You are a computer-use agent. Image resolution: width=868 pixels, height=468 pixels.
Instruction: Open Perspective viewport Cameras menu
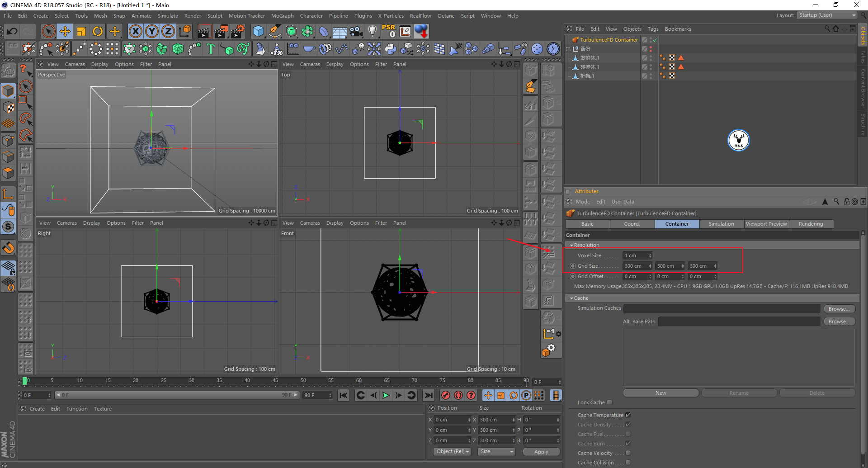pos(75,64)
